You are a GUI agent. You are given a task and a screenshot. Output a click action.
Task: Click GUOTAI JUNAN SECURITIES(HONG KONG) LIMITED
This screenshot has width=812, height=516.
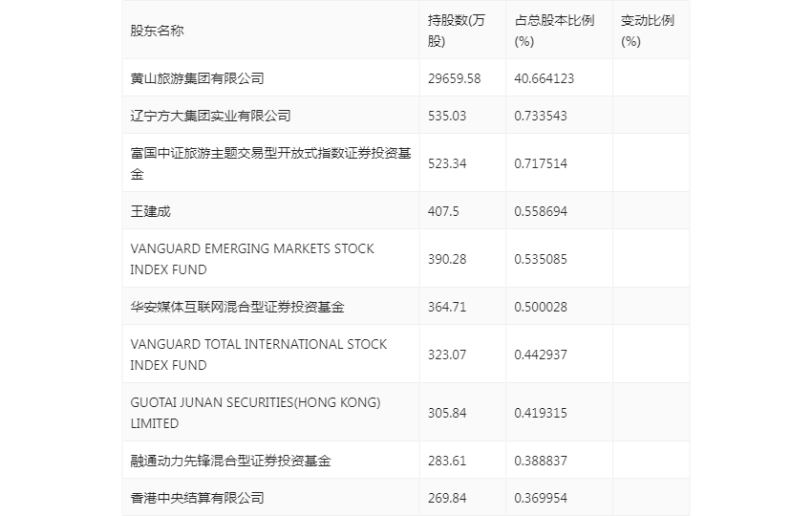tap(255, 413)
